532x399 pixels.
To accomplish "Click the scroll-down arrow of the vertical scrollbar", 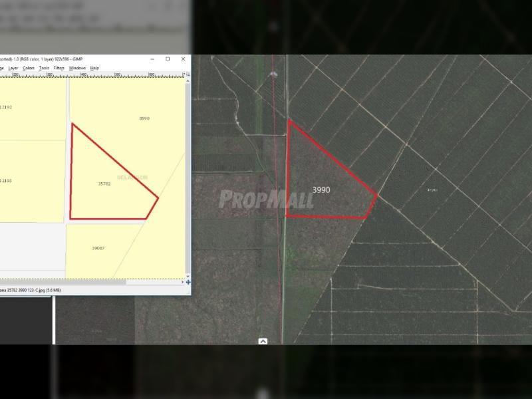I will click(188, 275).
